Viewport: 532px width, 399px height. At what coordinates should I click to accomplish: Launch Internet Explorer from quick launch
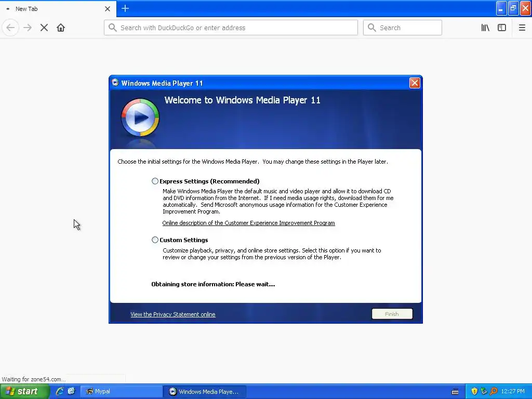(60, 391)
